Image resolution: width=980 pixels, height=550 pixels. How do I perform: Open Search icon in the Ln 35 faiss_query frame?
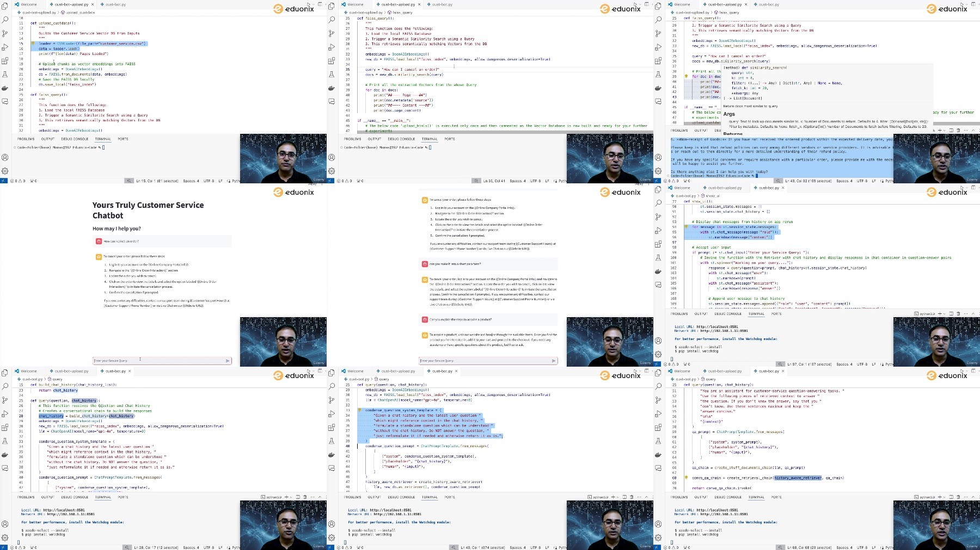[332, 20]
